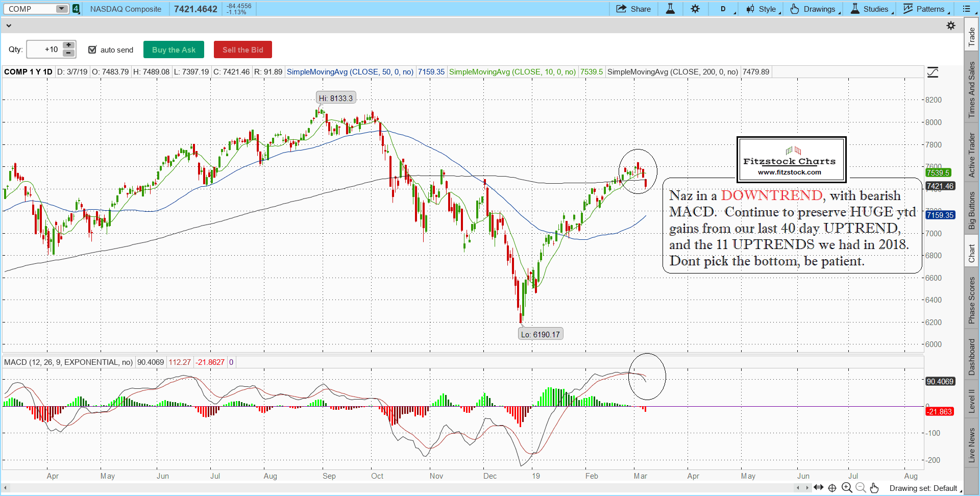Toggle the auto send checkbox
The image size is (980, 496).
pos(92,49)
